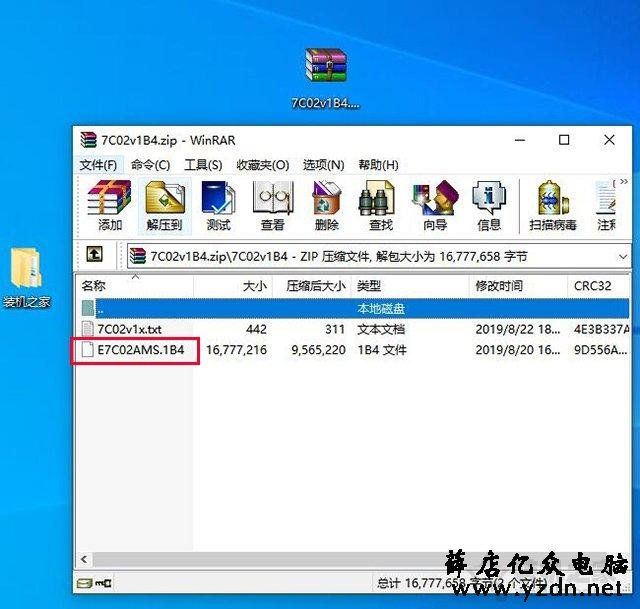Click the 添加 (Add) toolbar icon
This screenshot has height=609, width=640.
[109, 206]
